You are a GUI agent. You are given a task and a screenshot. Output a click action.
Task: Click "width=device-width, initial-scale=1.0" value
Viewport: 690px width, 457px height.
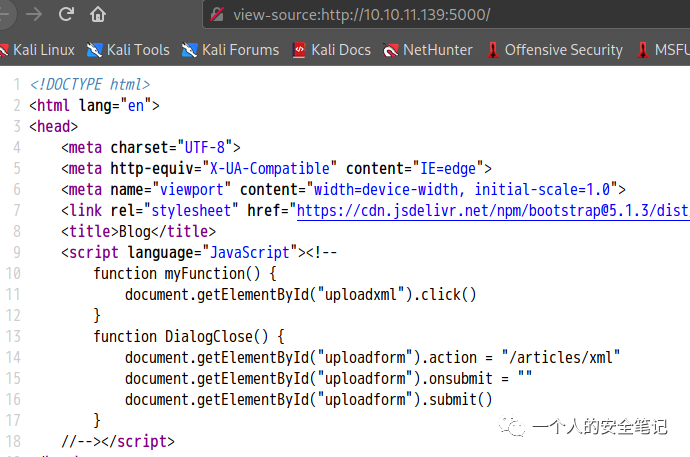click(462, 190)
